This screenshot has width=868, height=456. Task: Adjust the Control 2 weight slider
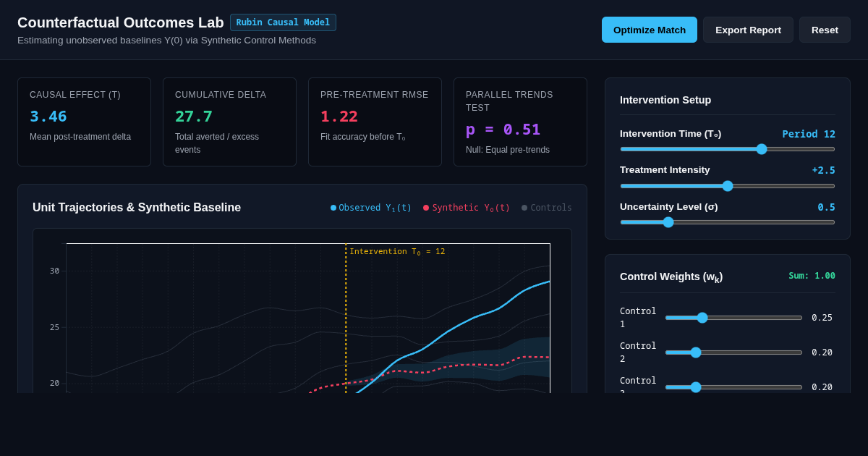point(733,352)
